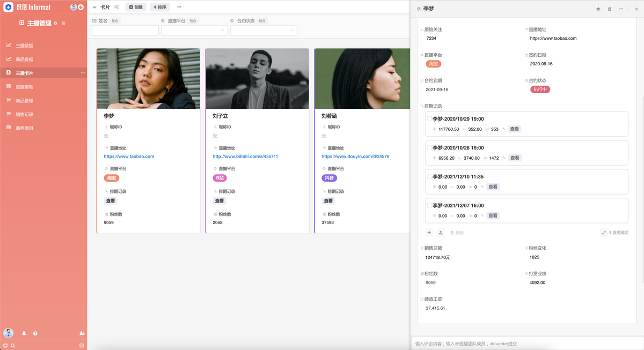This screenshot has width=644, height=350.
Task: Click the 抖音 tag on 刘若涵's card
Action: pos(329,178)
